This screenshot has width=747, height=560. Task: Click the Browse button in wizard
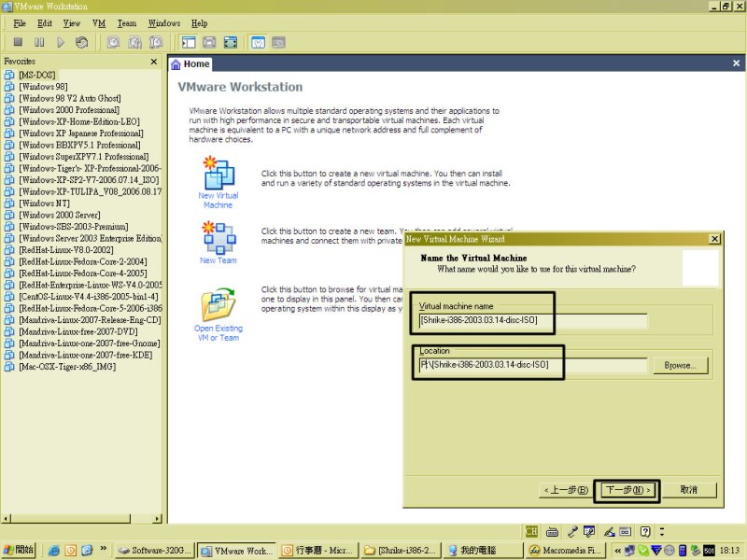(681, 365)
